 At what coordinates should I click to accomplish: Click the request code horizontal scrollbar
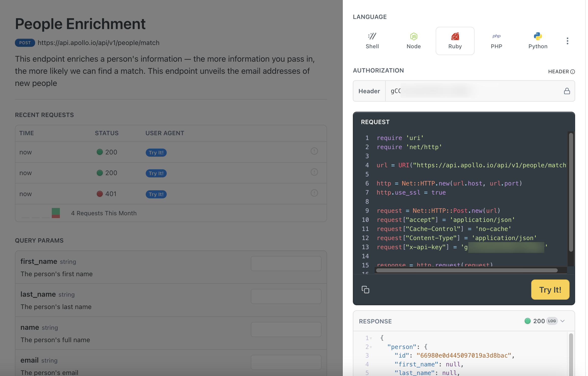click(467, 270)
